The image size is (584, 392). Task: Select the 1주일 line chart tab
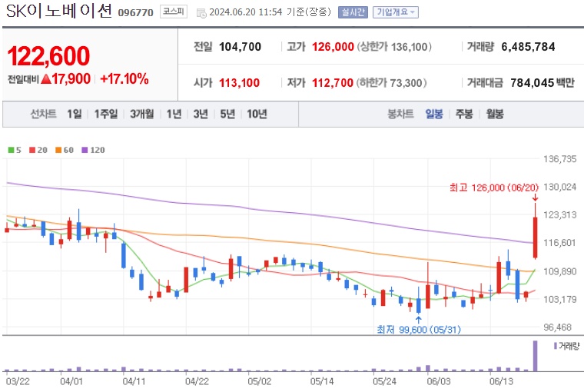pyautogui.click(x=106, y=114)
